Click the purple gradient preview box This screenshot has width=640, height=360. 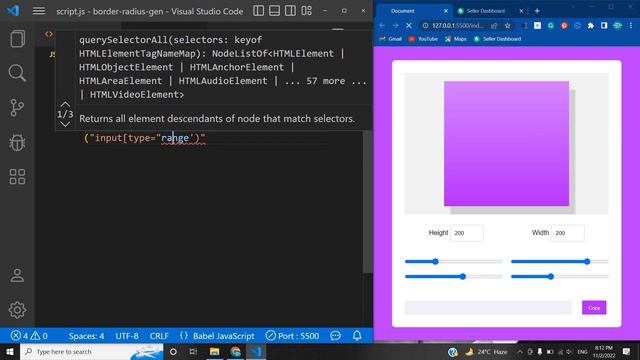click(x=506, y=143)
